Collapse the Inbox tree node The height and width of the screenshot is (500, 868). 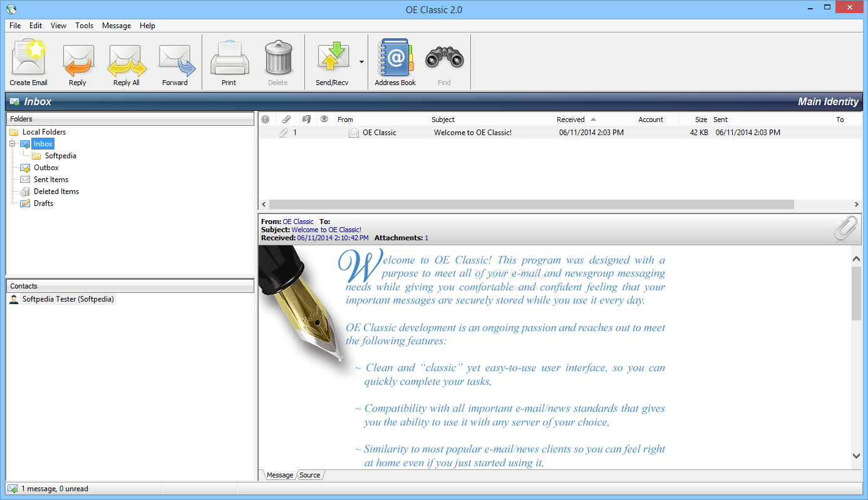tap(12, 144)
